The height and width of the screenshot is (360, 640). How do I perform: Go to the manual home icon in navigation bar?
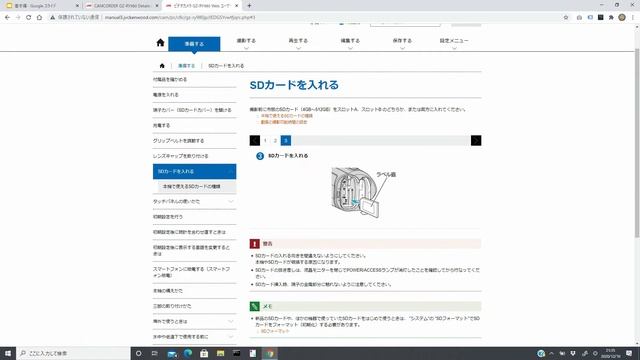160,42
